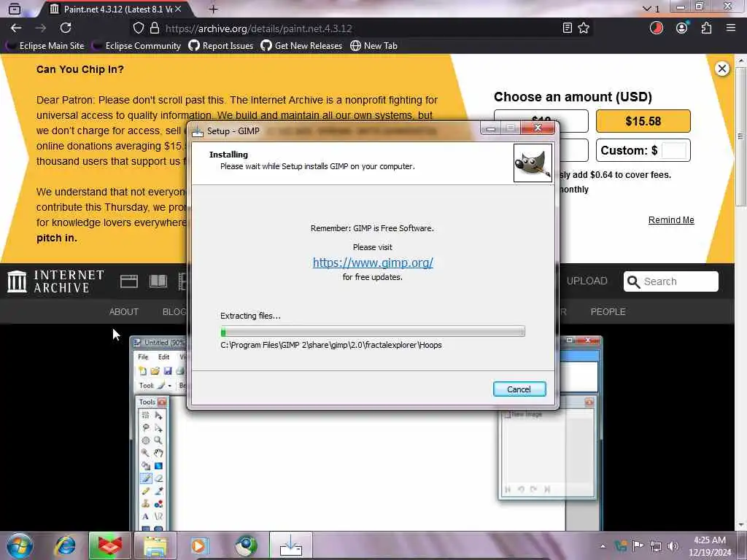The height and width of the screenshot is (560, 747).
Task: Click Save floppy icon in Paint.net screenshot
Action: click(x=168, y=371)
